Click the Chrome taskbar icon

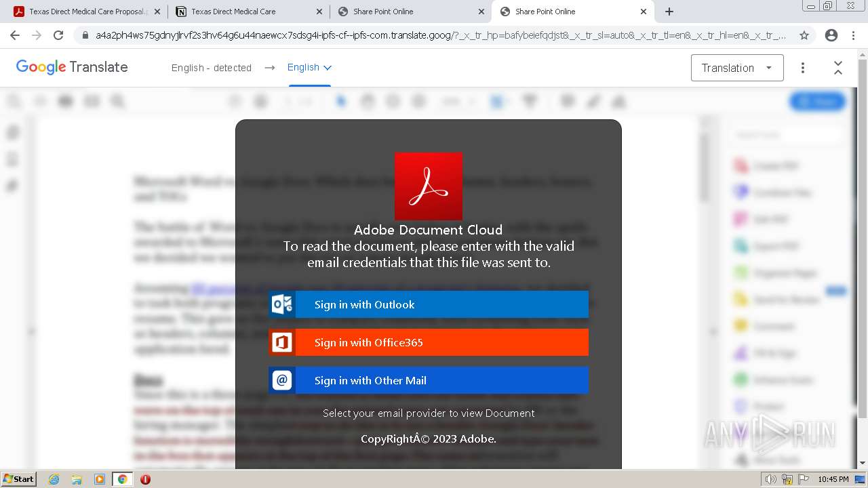click(122, 479)
